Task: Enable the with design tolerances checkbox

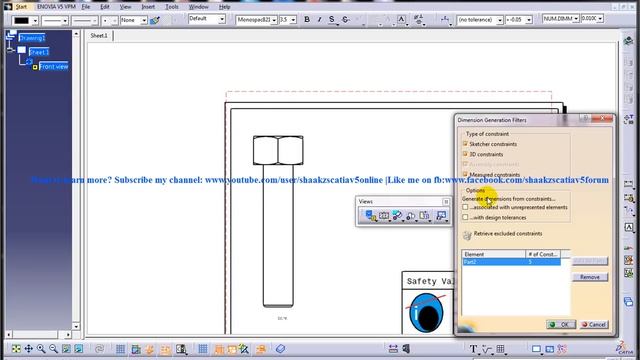Action: [465, 217]
